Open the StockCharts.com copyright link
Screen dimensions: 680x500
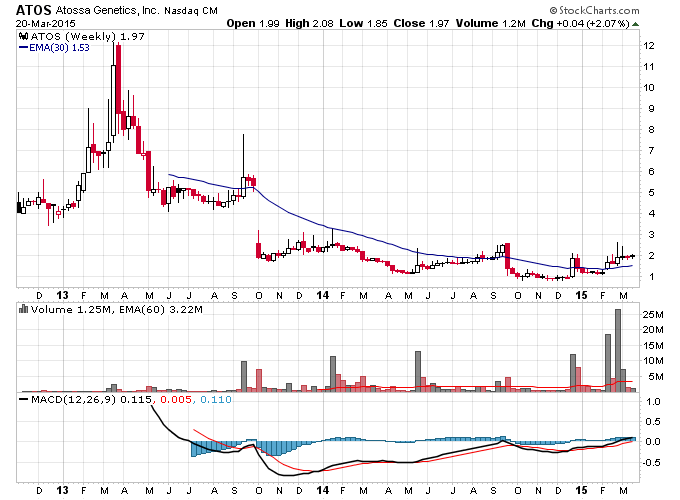pos(594,10)
